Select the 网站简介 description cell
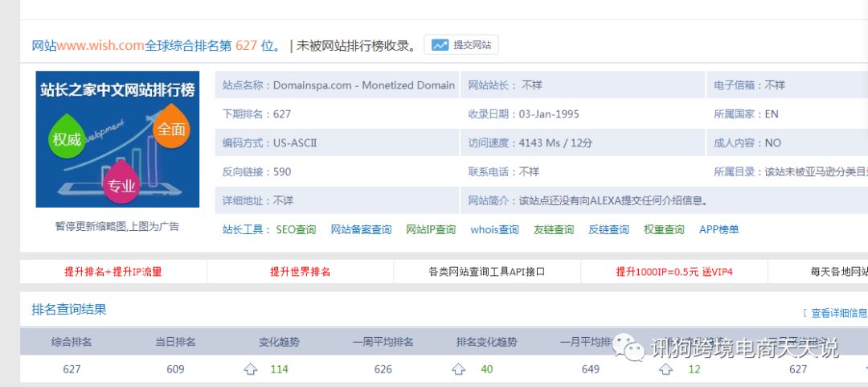The width and height of the screenshot is (868, 387). [665, 200]
